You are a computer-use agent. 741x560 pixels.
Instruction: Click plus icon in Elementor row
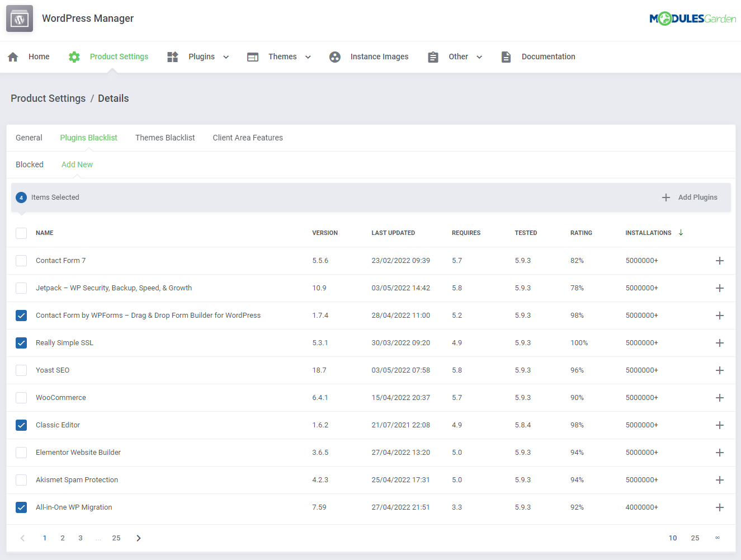pyautogui.click(x=720, y=453)
